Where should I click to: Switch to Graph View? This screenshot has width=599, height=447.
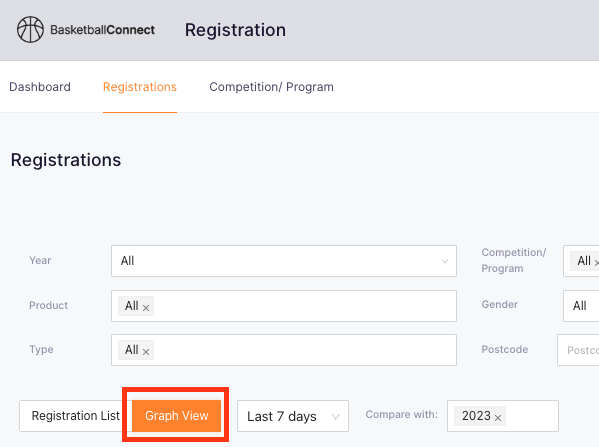(x=176, y=416)
